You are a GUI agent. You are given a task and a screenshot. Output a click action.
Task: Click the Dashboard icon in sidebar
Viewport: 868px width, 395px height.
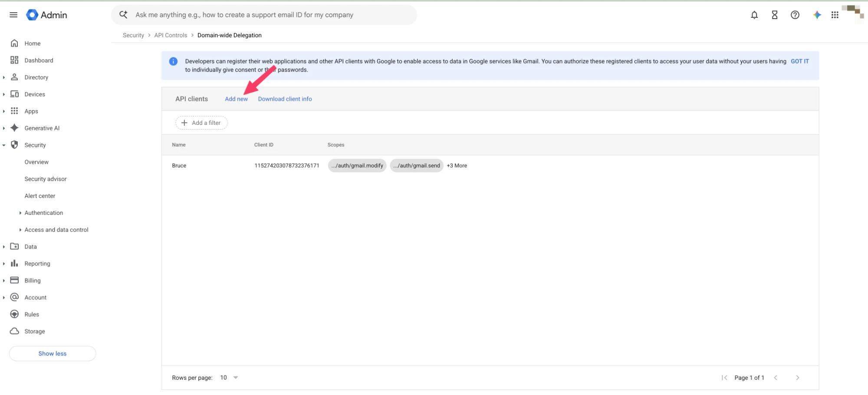[x=14, y=60]
